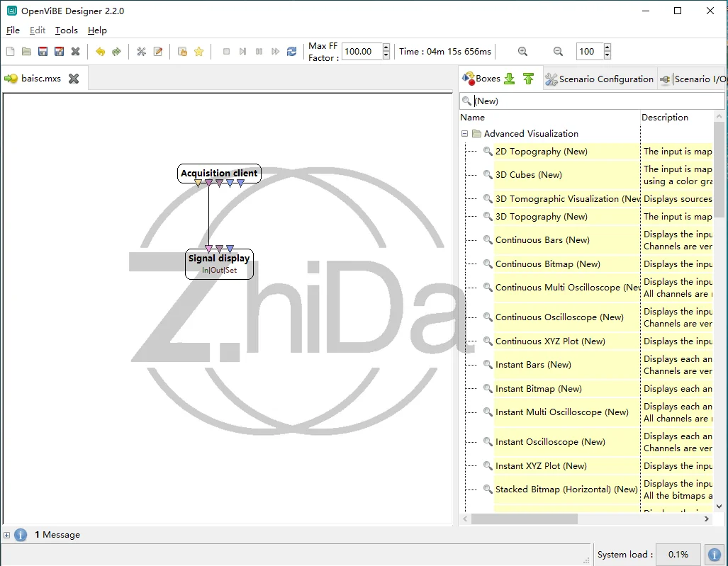728x566 pixels.
Task: Close scenario using the toolbar X icon
Action: 75,52
